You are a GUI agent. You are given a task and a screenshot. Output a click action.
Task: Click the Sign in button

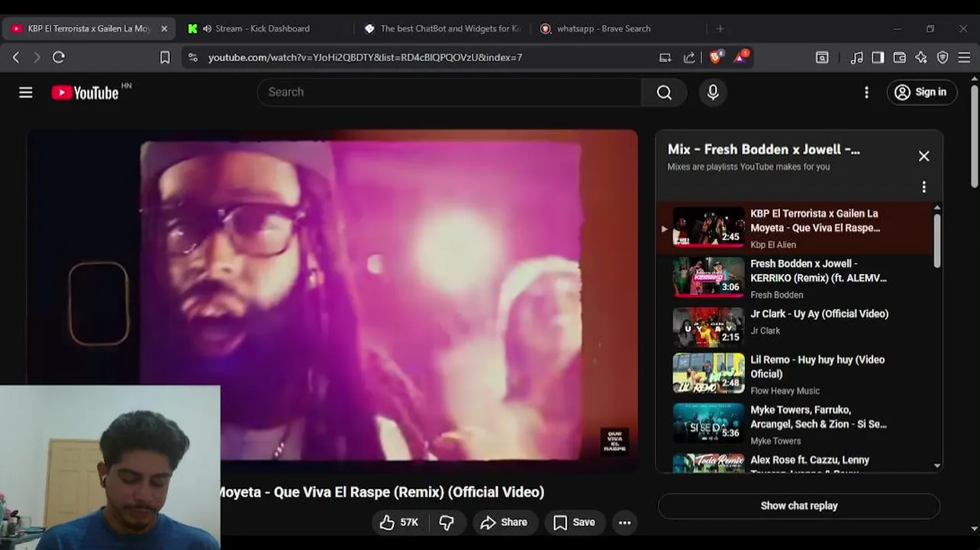tap(921, 92)
